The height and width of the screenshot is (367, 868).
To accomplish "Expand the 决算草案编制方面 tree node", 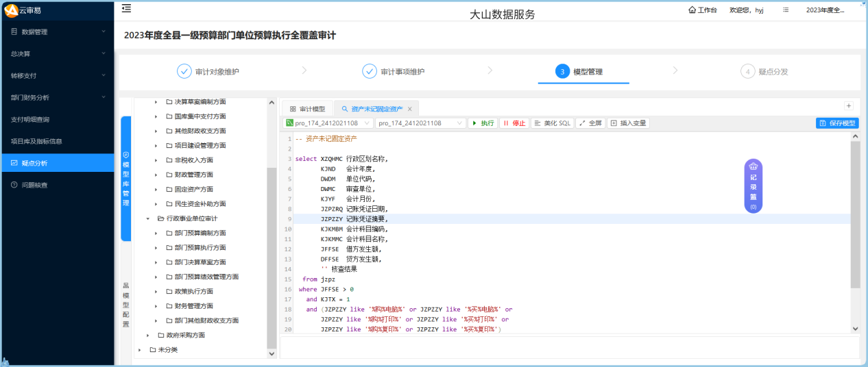I will pos(156,102).
